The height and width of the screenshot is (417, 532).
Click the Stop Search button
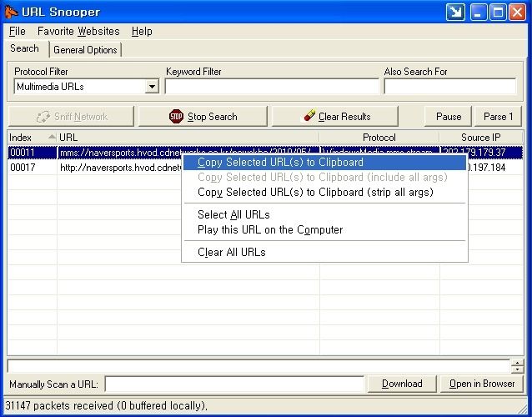coord(203,117)
